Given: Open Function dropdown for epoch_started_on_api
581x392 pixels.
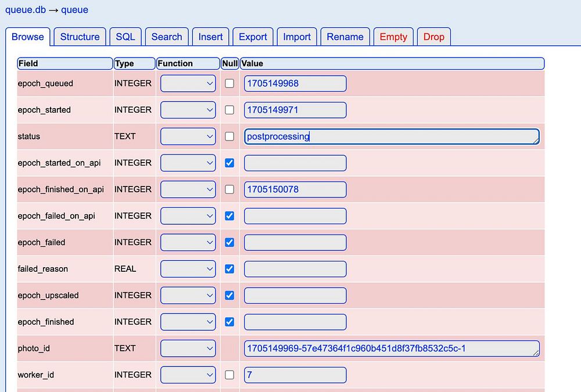Looking at the screenshot, I should point(188,163).
